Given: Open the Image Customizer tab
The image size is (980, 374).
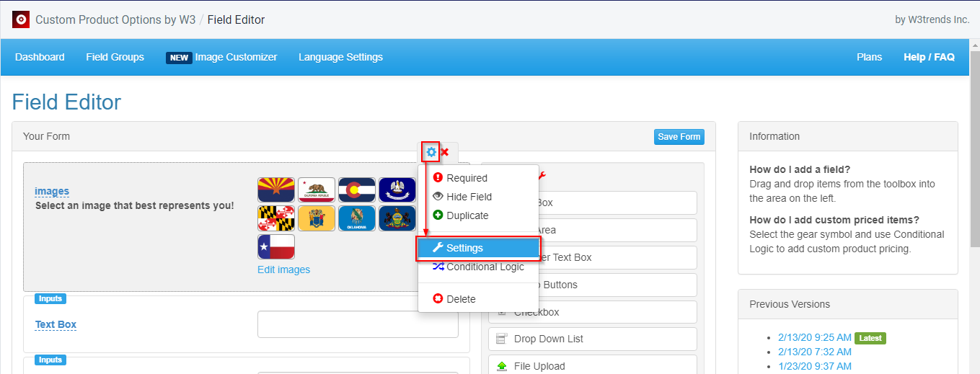Looking at the screenshot, I should click(221, 57).
